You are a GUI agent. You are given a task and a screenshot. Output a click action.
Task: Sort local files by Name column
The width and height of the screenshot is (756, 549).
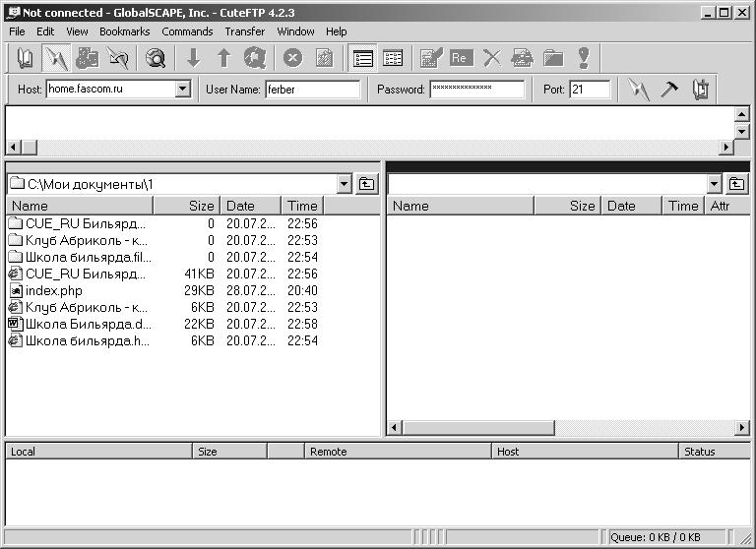click(80, 206)
